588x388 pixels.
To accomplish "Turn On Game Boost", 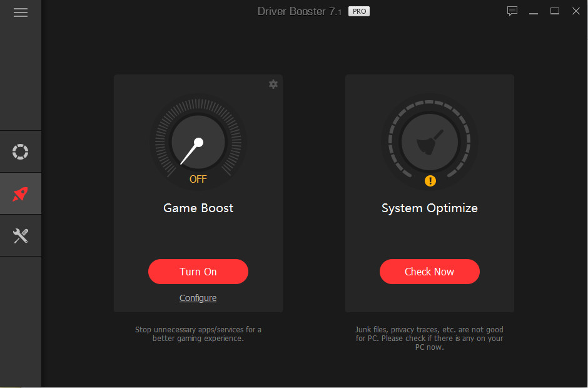I will (198, 272).
